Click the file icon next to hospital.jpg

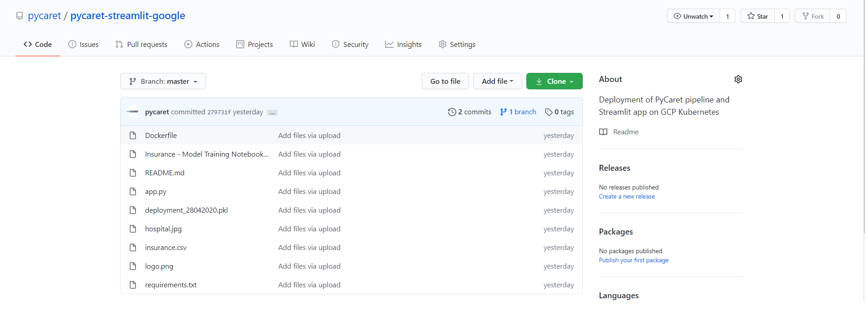133,229
